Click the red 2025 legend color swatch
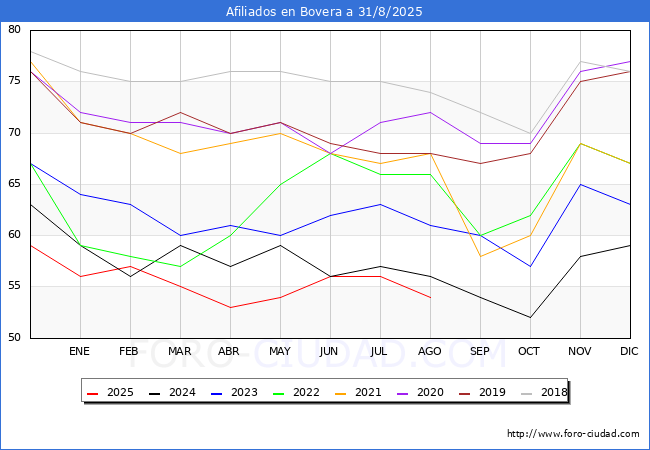Screen dimensions: 650x450 92,393
